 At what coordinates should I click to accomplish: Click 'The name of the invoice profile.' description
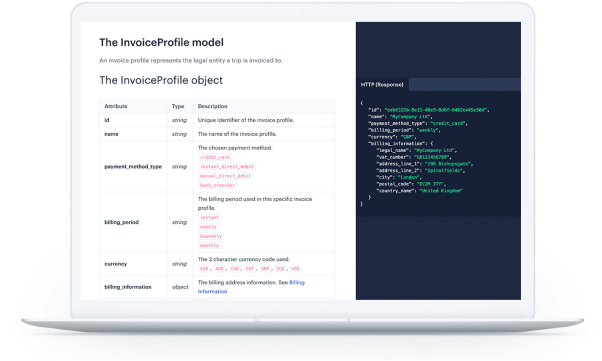pos(237,134)
